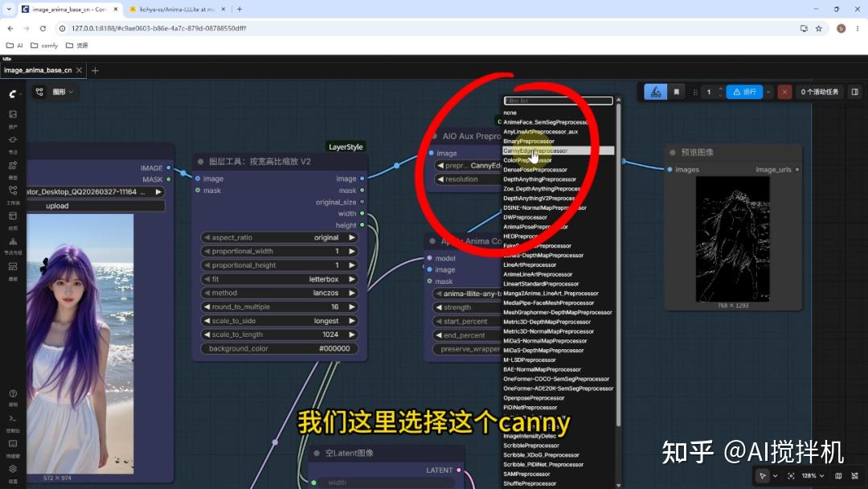Open the aspect_ratio original combo
The image size is (868, 489).
279,237
